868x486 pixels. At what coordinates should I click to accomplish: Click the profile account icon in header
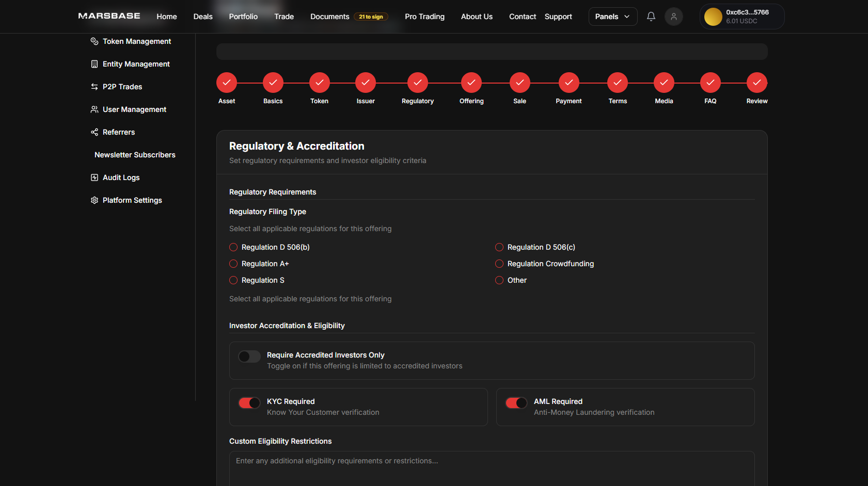coord(673,16)
